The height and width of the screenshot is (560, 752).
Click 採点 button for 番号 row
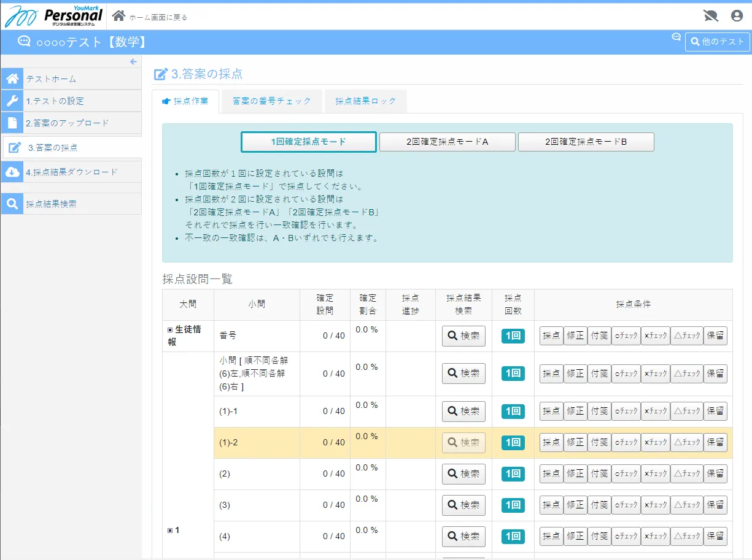551,336
